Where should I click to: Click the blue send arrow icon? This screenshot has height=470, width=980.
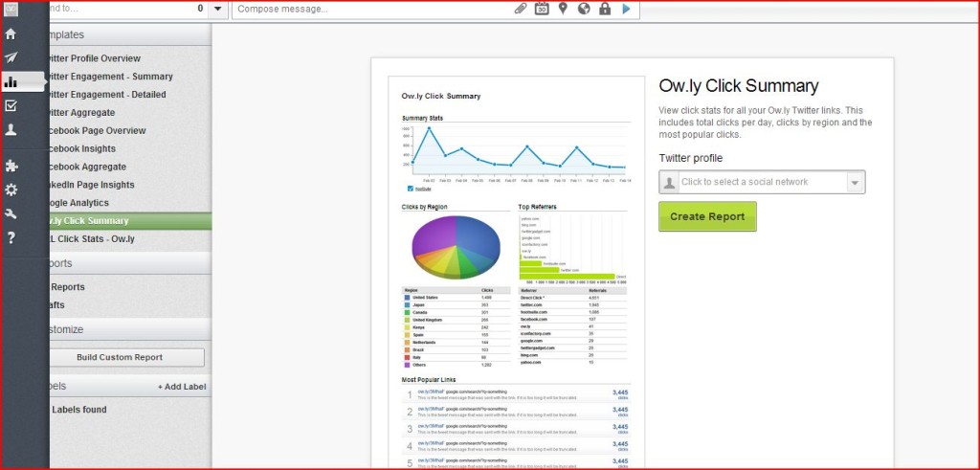pos(626,9)
